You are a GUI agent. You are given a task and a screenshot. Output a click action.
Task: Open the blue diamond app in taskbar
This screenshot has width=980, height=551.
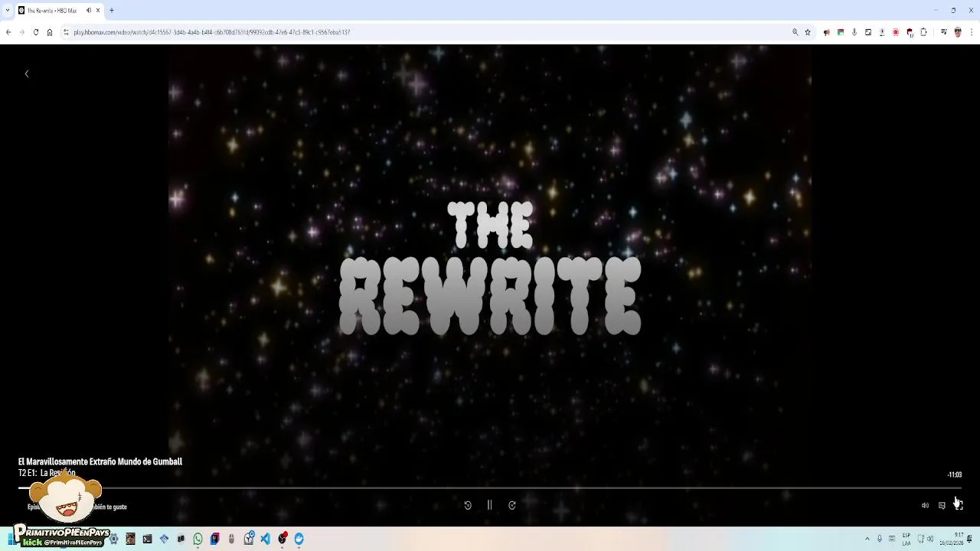(x=164, y=539)
